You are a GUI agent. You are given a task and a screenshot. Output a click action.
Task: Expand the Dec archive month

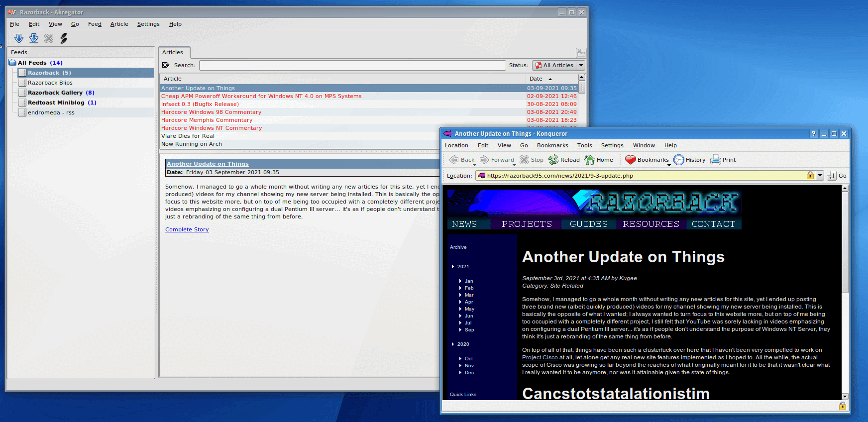(x=460, y=373)
